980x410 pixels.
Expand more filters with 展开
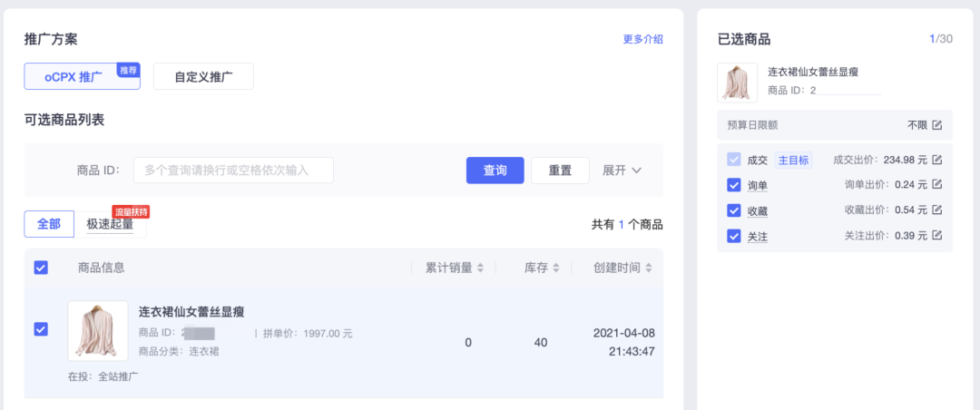tap(622, 171)
